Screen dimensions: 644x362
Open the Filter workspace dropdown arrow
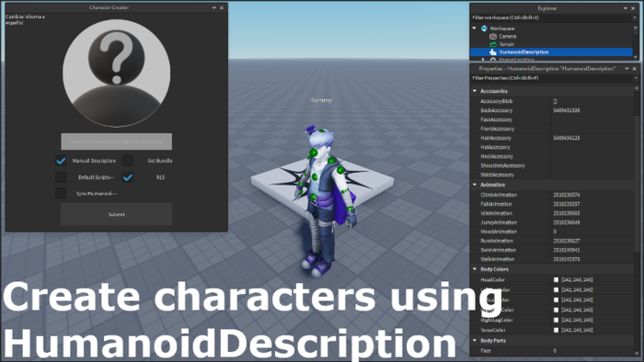[x=635, y=17]
